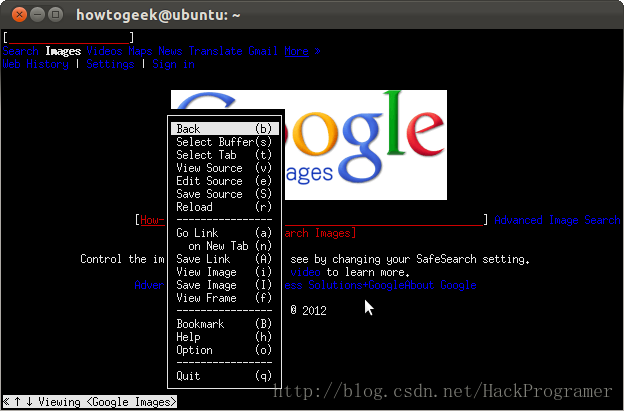Viewport: 624px width, 411px height.
Task: Click the Images top navigation item
Action: tap(63, 51)
